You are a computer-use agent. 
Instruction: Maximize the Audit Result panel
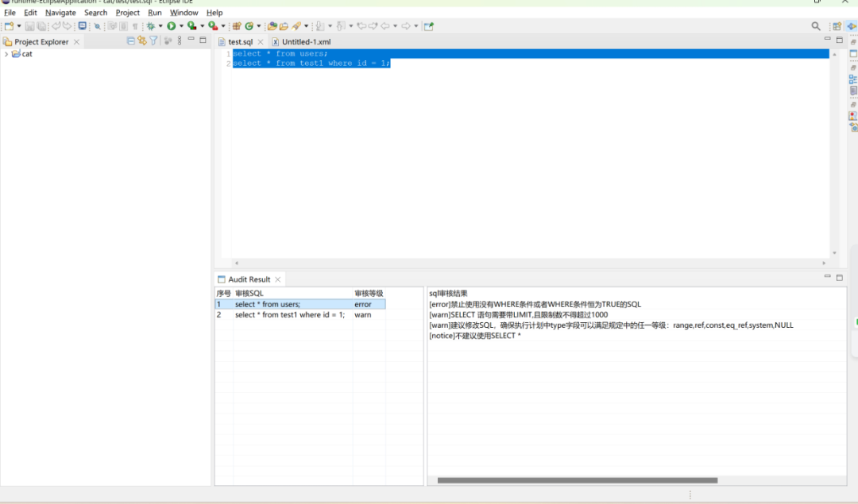click(x=840, y=278)
